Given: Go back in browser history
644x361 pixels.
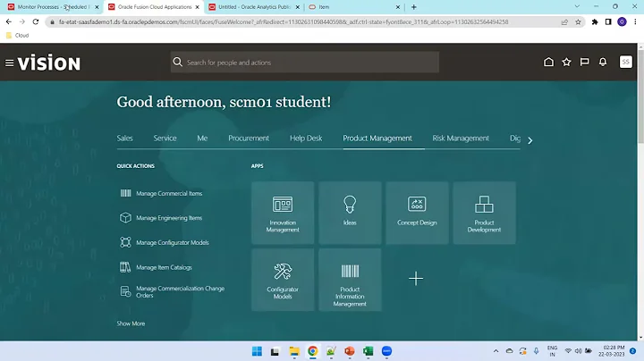Looking at the screenshot, I should 9,21.
